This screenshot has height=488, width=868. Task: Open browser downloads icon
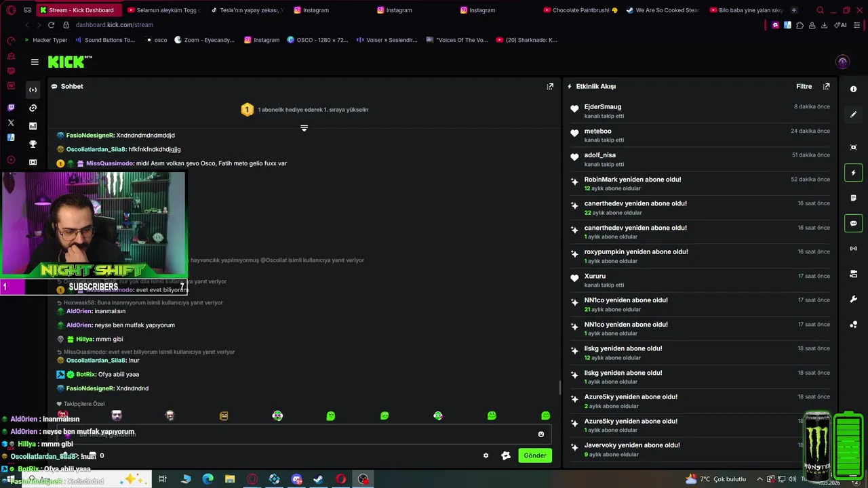824,25
